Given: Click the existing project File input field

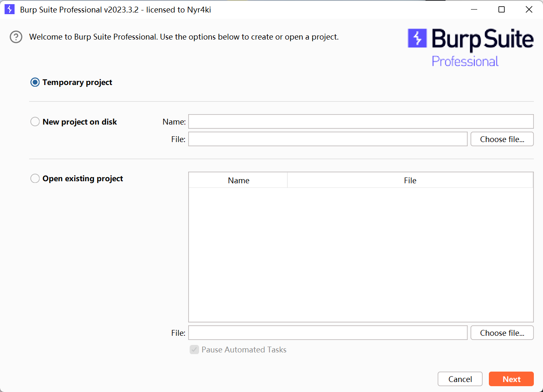Looking at the screenshot, I should coord(328,333).
